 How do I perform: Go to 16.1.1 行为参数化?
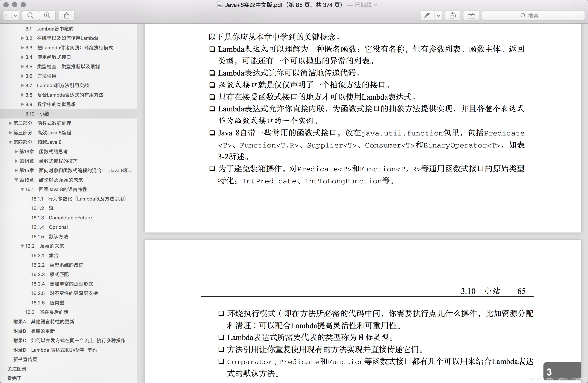[79, 199]
